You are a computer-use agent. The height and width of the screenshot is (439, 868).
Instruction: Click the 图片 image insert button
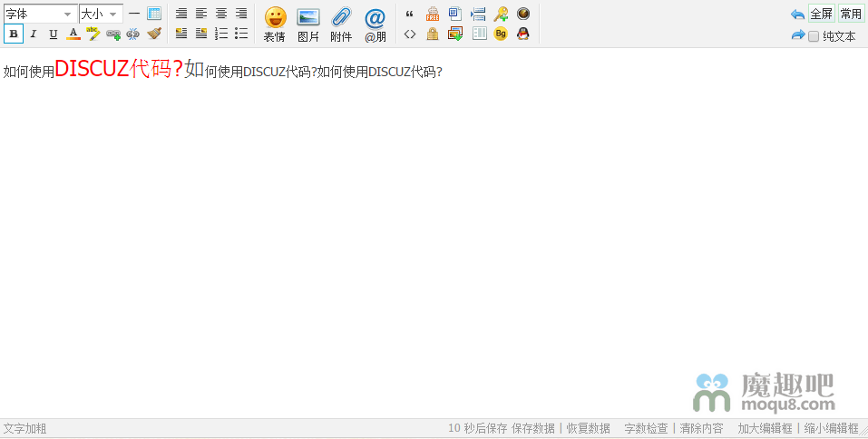pyautogui.click(x=308, y=24)
